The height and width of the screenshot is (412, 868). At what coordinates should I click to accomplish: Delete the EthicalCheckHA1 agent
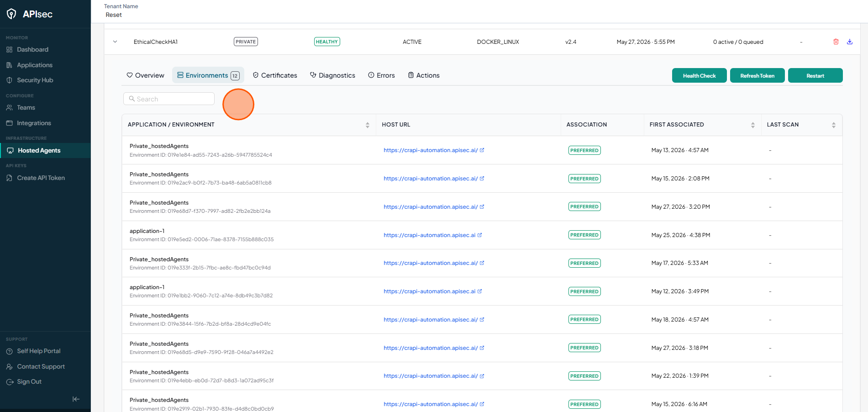click(836, 42)
